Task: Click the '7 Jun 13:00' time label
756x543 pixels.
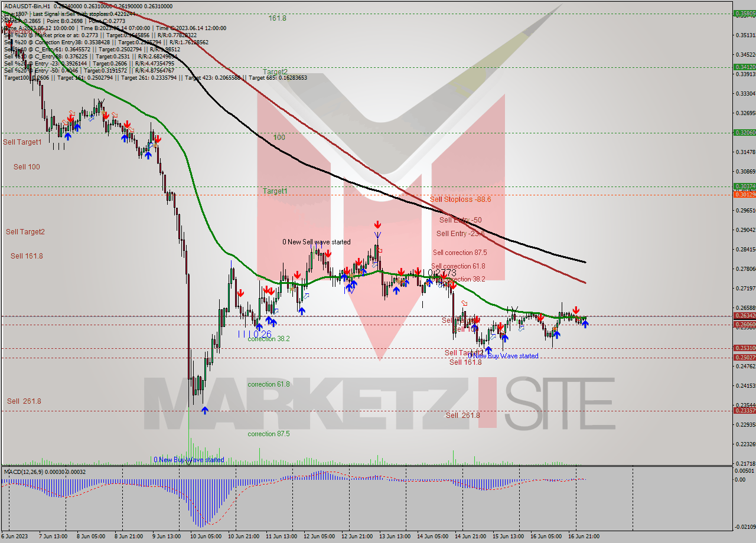Action: coord(52,537)
